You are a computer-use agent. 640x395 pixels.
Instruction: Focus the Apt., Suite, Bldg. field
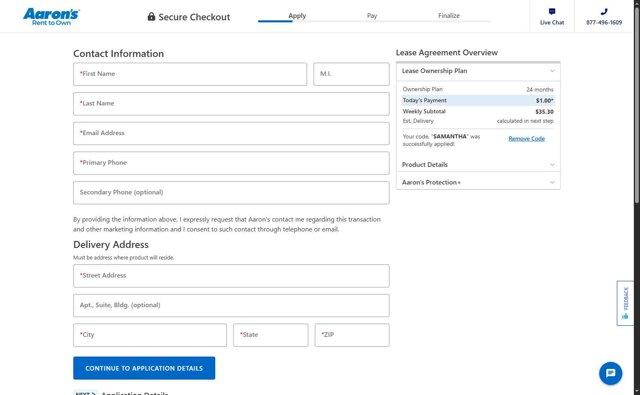pos(231,305)
